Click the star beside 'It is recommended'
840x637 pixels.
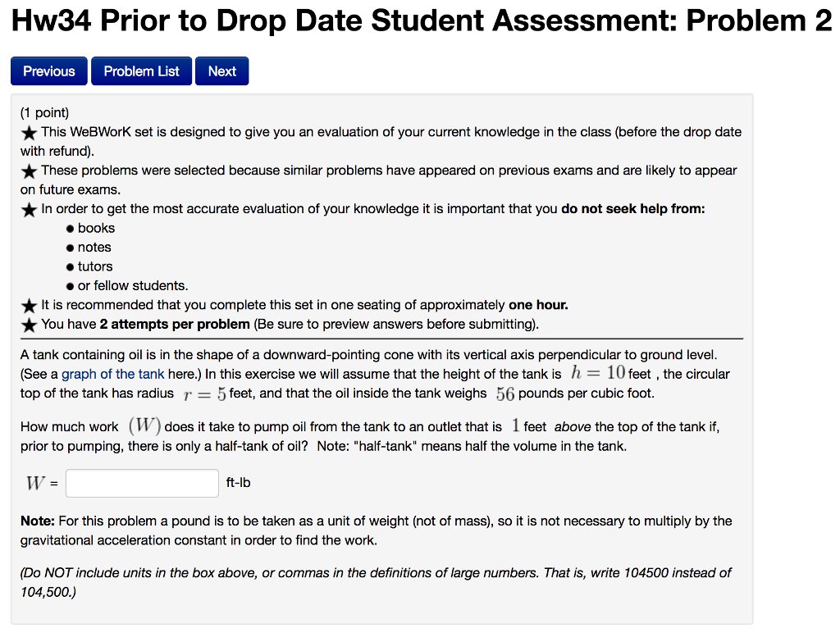(29, 306)
